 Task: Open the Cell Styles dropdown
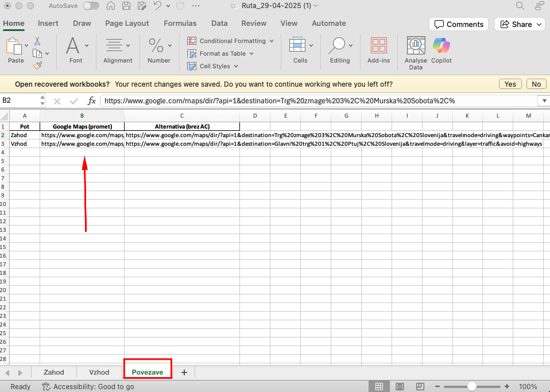tap(235, 67)
